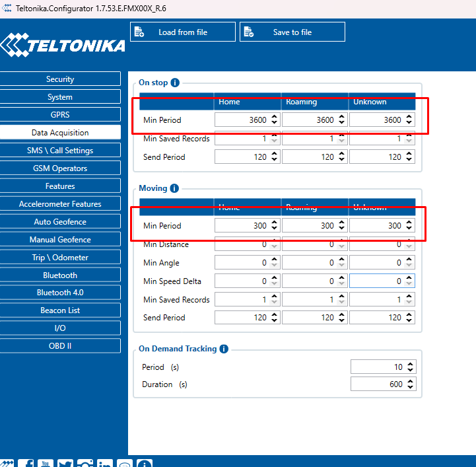Open the YouTube link icon
The height and width of the screenshot is (467, 476).
[46, 463]
